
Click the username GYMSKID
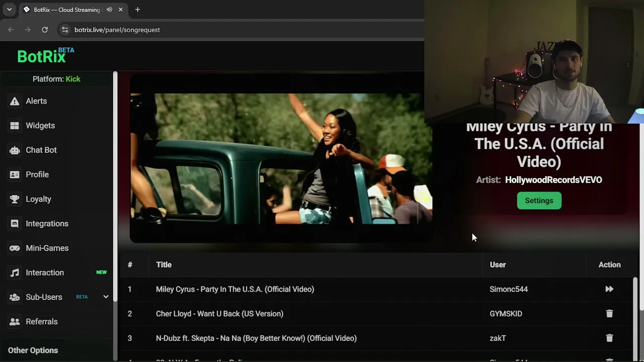pos(506,314)
